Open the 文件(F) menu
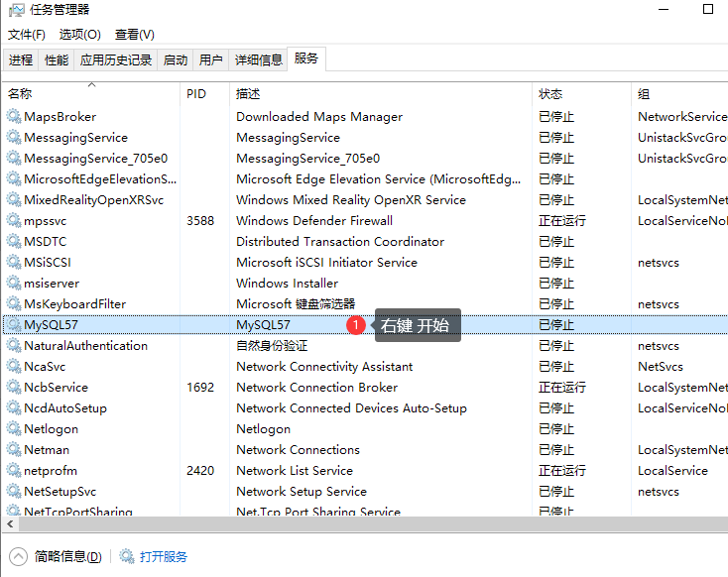 click(x=27, y=35)
